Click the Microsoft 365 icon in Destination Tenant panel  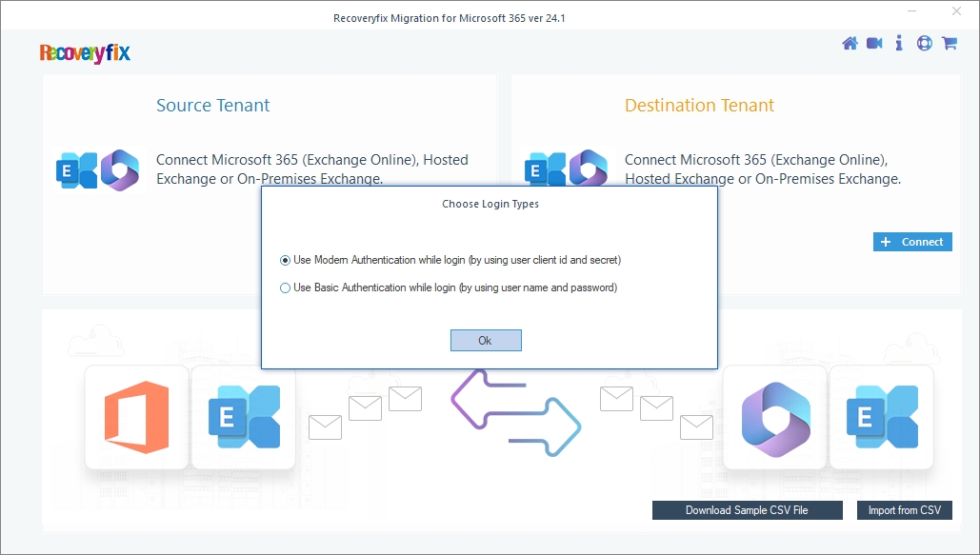(589, 168)
